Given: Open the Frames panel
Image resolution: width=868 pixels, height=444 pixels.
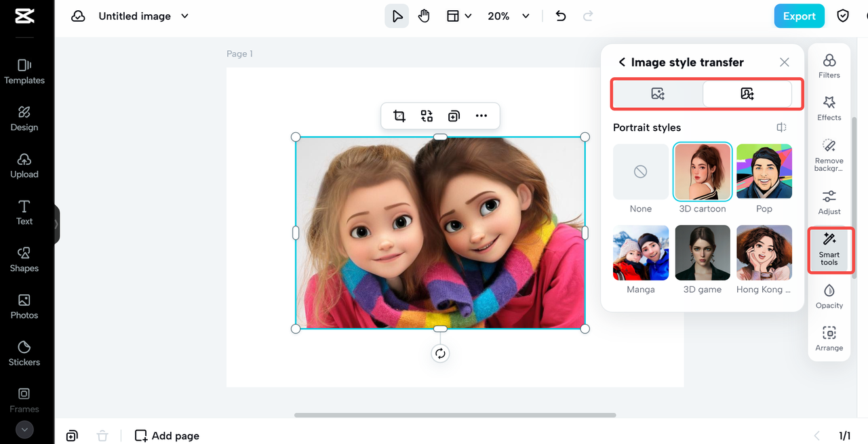Looking at the screenshot, I should (x=24, y=400).
